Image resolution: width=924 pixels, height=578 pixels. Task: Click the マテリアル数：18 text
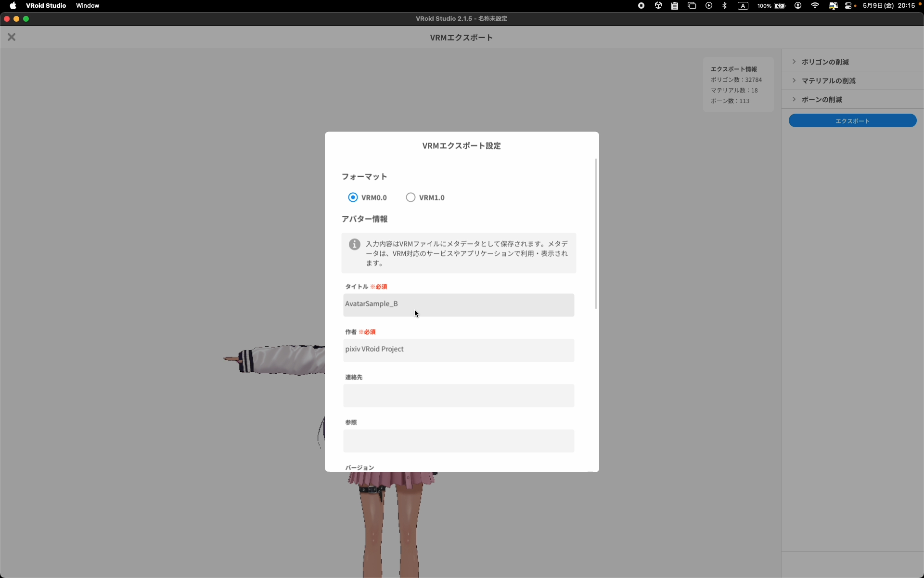(x=734, y=90)
